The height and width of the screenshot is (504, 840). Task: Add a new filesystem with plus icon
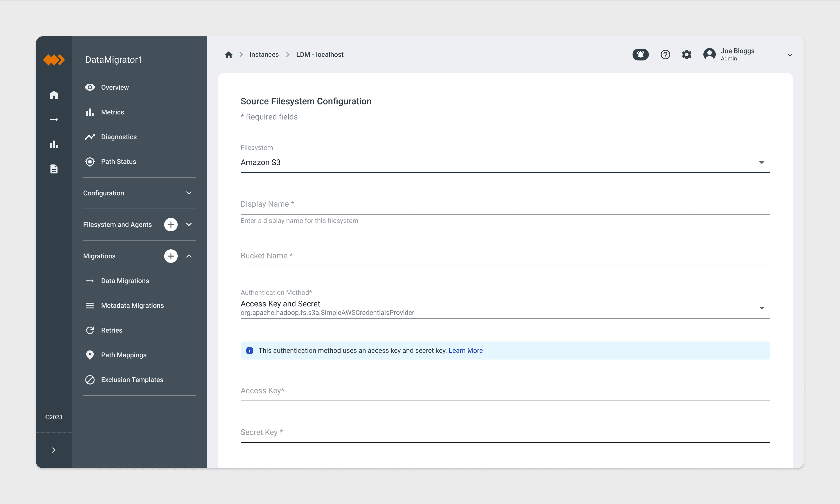click(171, 225)
